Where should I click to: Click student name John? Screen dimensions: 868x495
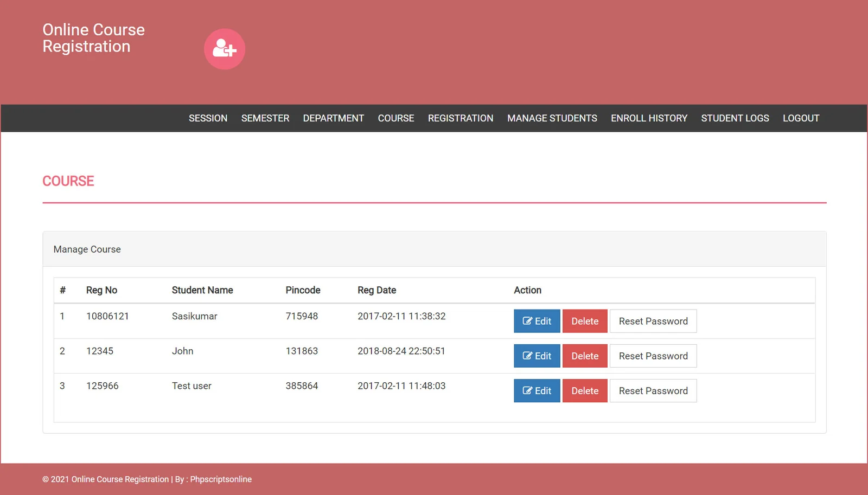click(182, 351)
